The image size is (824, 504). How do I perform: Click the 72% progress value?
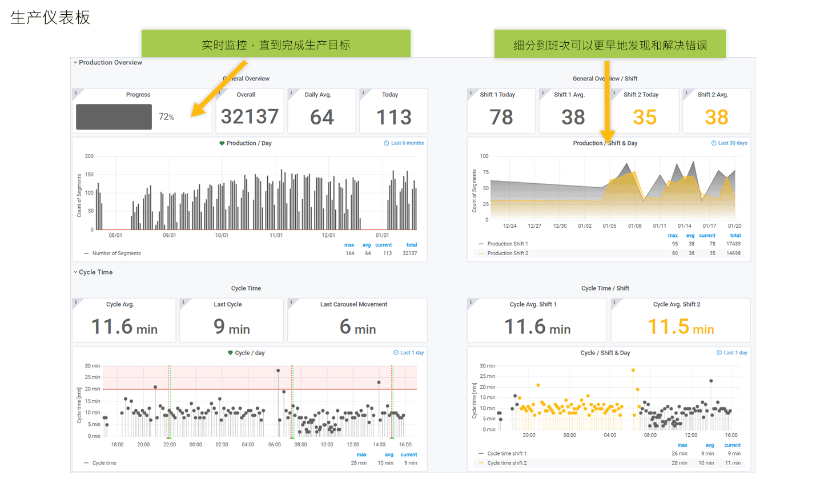tap(166, 117)
